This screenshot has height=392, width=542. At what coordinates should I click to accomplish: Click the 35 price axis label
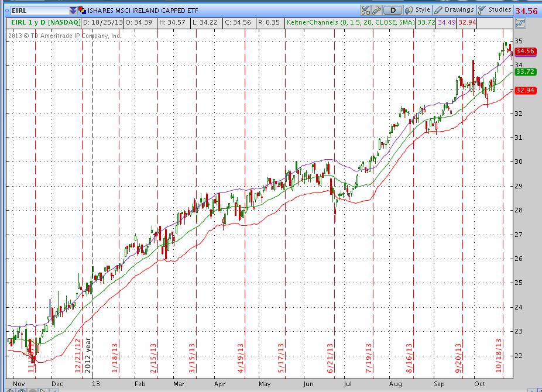coord(519,41)
